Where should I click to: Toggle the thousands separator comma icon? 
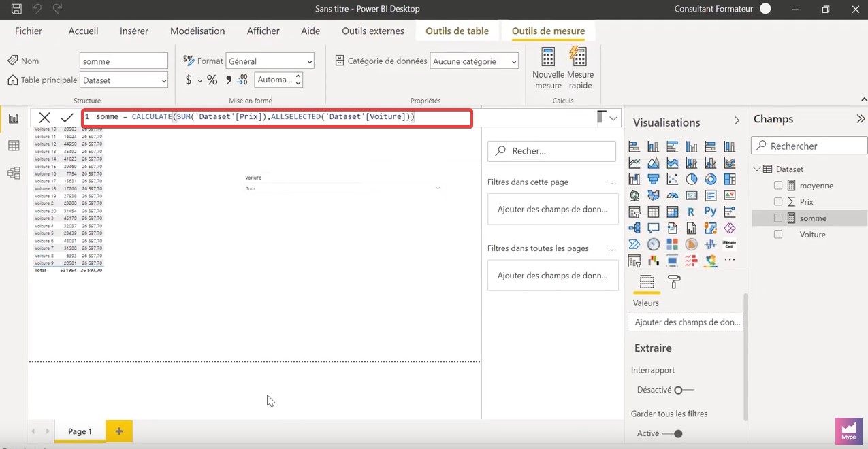(229, 80)
